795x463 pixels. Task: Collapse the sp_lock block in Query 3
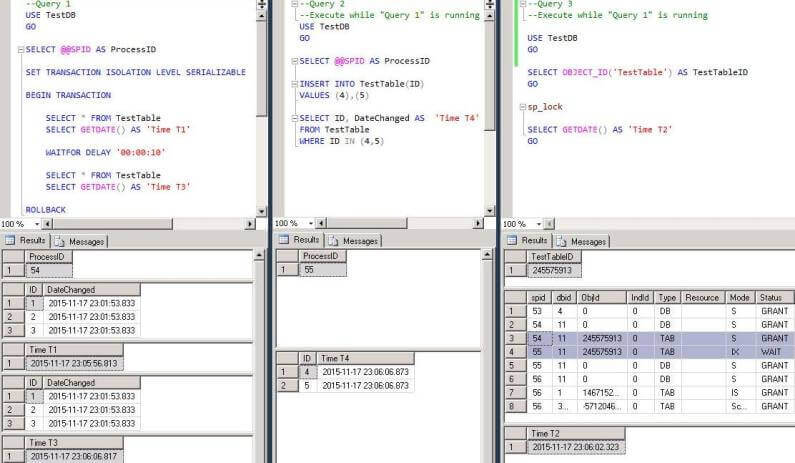tap(523, 107)
